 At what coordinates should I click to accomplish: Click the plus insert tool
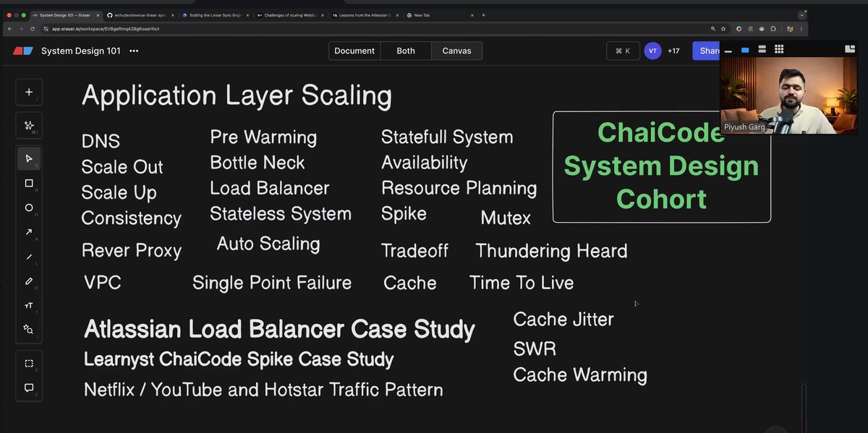[29, 92]
